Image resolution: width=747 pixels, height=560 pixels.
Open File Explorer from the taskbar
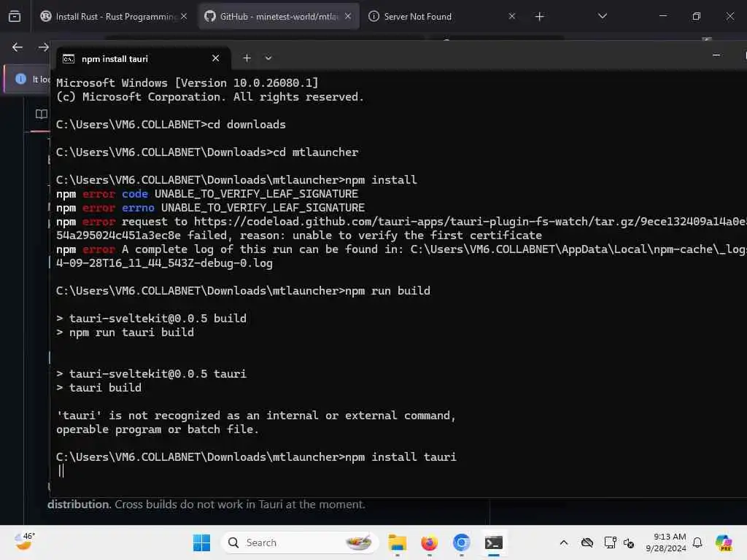coord(397,542)
